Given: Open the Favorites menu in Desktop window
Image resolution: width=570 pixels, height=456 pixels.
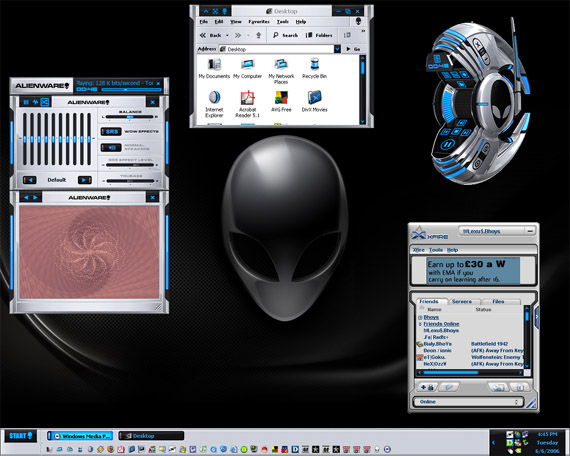Looking at the screenshot, I should coord(259,21).
